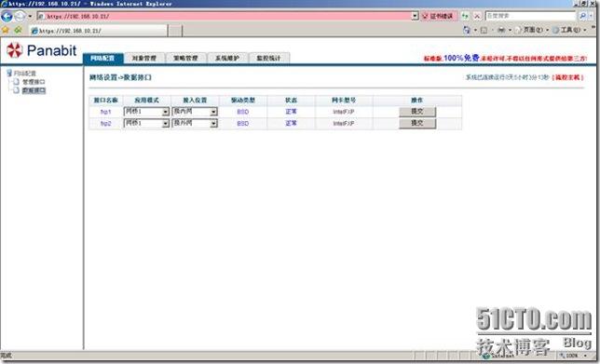Click the 正常 status link in fxp2 row
Image resolution: width=600 pixels, height=364 pixels.
[292, 123]
